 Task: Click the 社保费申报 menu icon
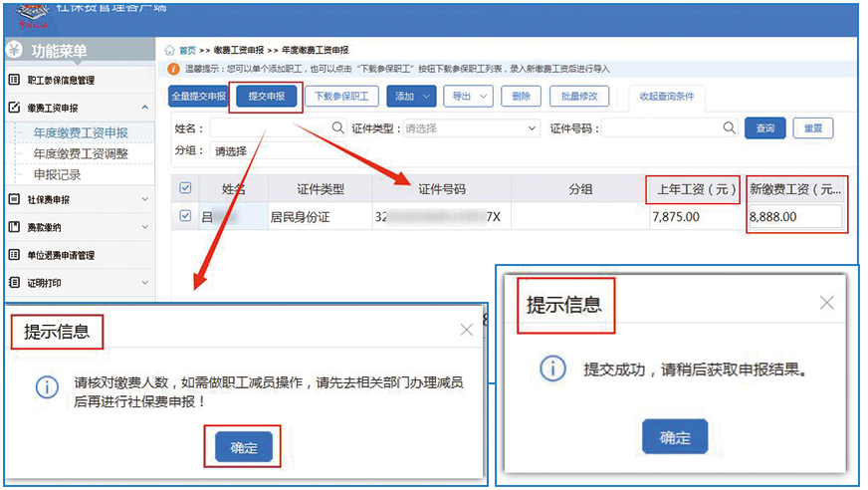coord(14,199)
